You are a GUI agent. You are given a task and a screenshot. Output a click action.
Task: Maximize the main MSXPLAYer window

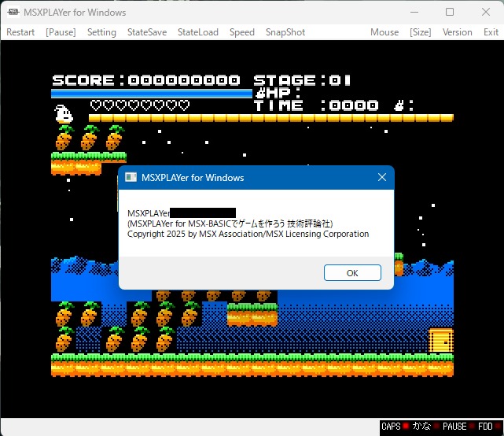click(450, 12)
